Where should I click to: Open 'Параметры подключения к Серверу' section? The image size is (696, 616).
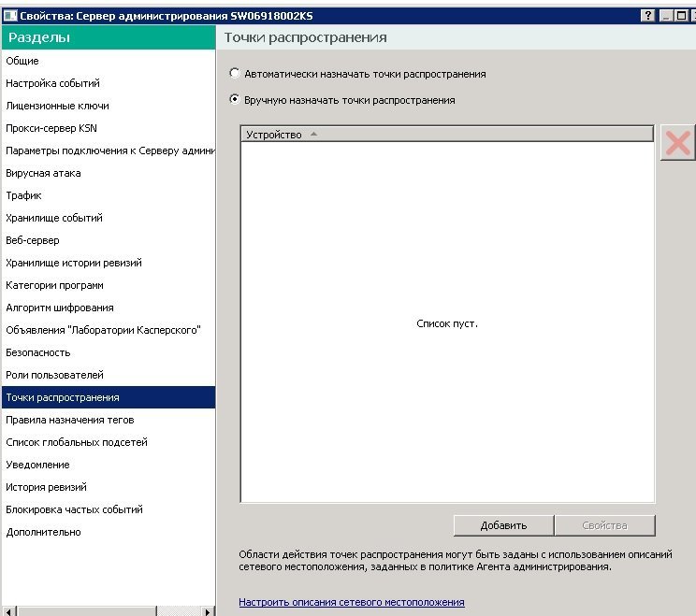coord(109,150)
